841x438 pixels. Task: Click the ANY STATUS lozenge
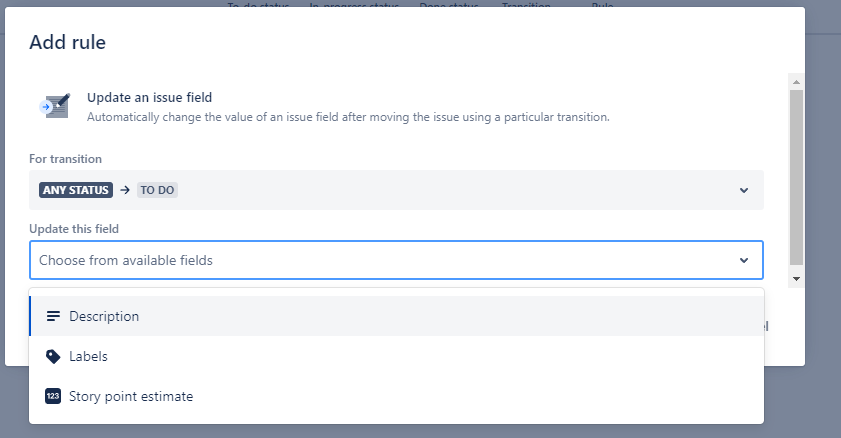[76, 190]
